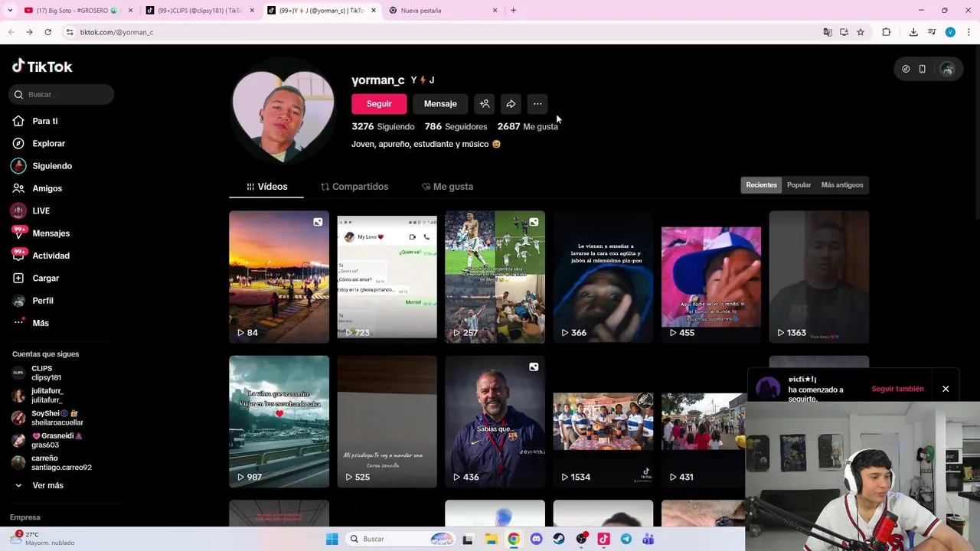Click the coins icon in top-right pill
This screenshot has width=980, height=551.
(906, 69)
